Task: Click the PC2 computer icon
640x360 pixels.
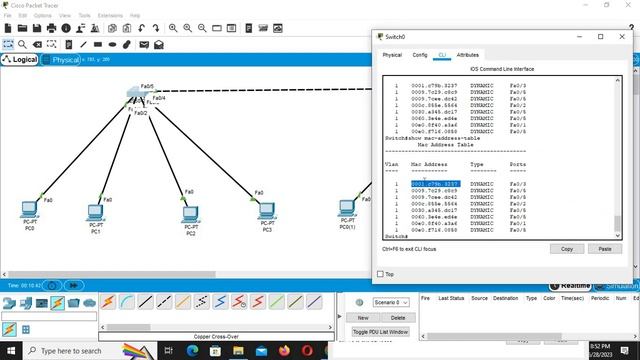Action: point(190,215)
